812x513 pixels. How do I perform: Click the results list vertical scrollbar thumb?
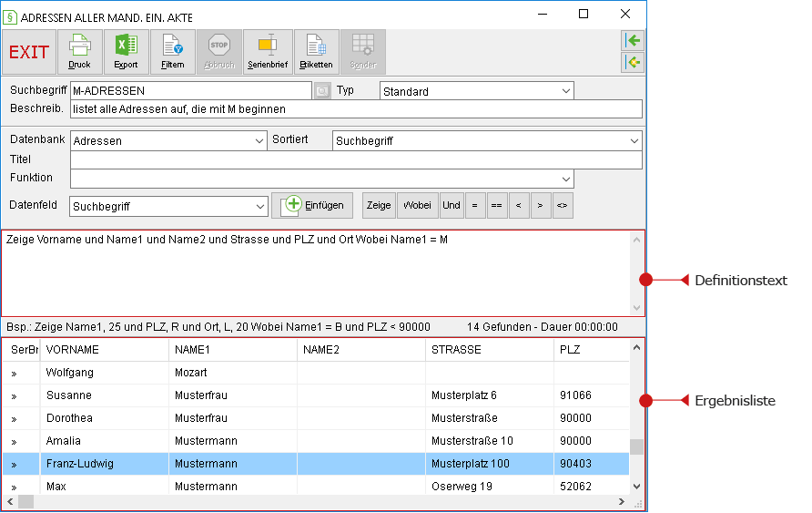636,446
